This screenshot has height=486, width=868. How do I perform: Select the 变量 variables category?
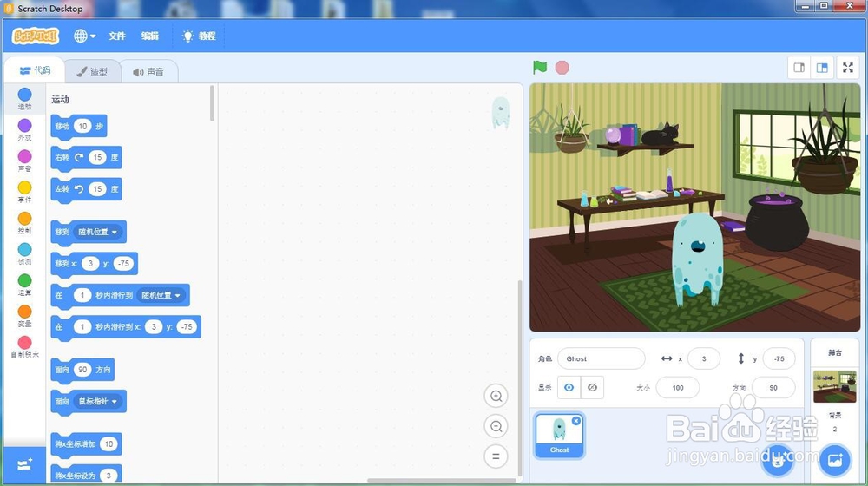(24, 316)
